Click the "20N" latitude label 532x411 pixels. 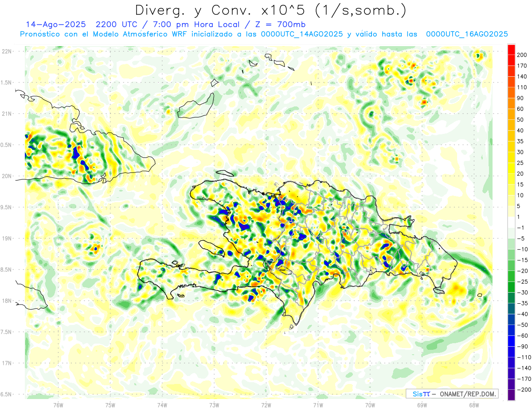(x=6, y=176)
